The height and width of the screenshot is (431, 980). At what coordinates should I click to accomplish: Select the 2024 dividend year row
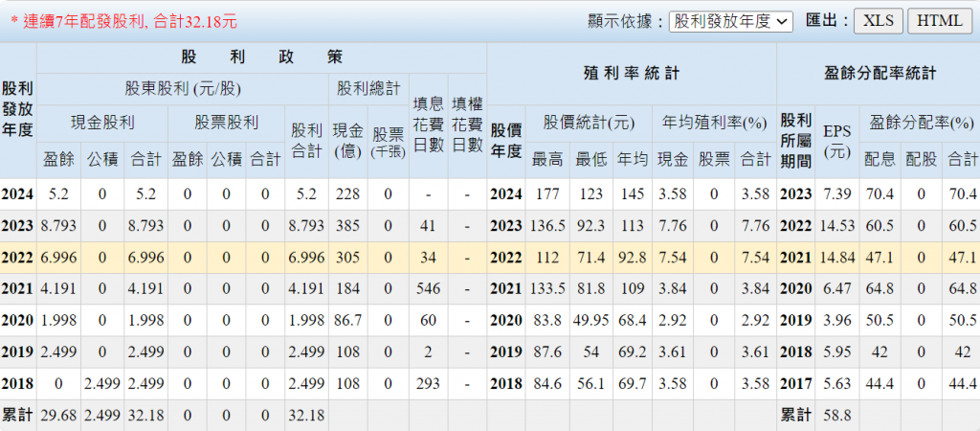coord(17,194)
